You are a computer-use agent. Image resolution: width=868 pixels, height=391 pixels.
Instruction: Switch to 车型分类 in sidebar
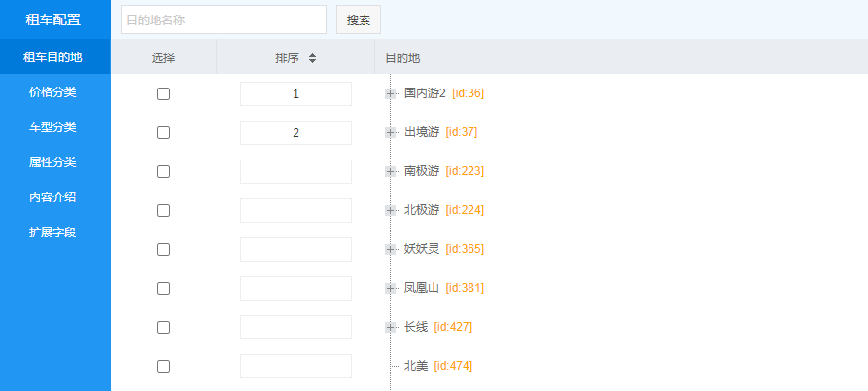[52, 127]
